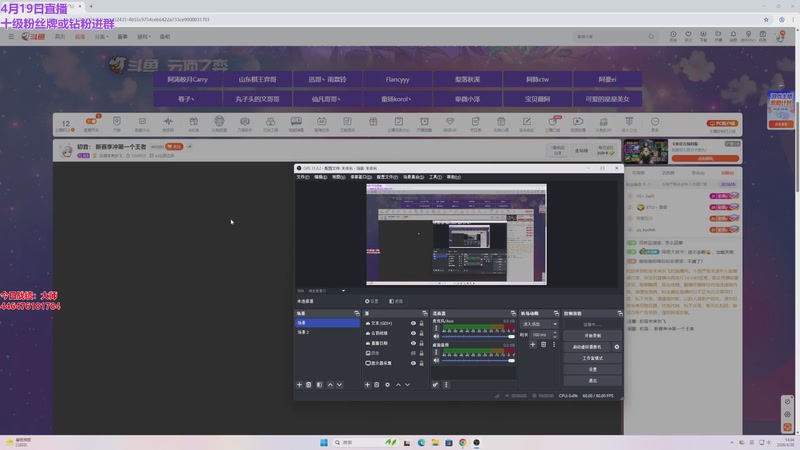Image resolution: width=800 pixels, height=450 pixels.
Task: Undock the sources panel
Action: (x=424, y=313)
